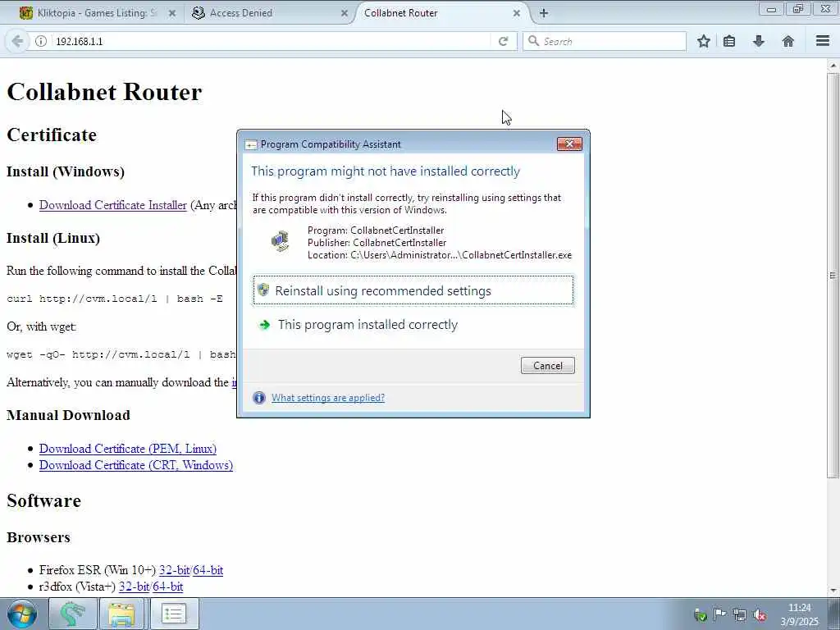Click the muted volume tray icon

coord(759,614)
